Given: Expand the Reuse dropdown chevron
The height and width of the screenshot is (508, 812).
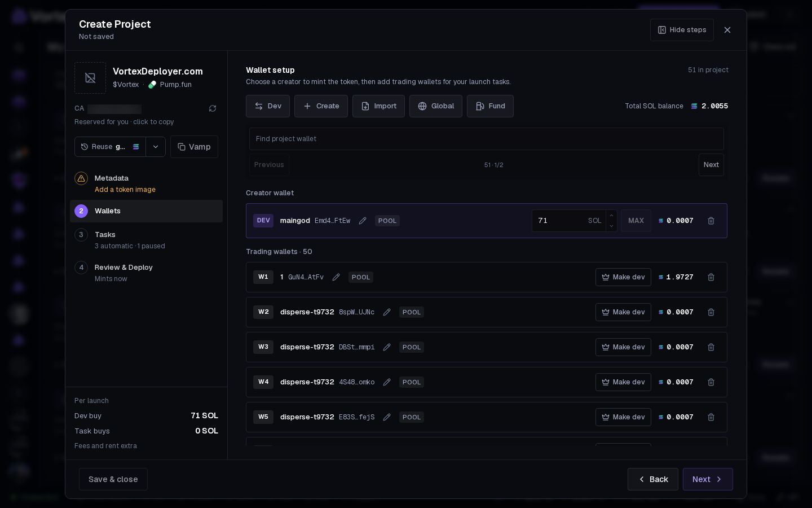Looking at the screenshot, I should [156, 147].
